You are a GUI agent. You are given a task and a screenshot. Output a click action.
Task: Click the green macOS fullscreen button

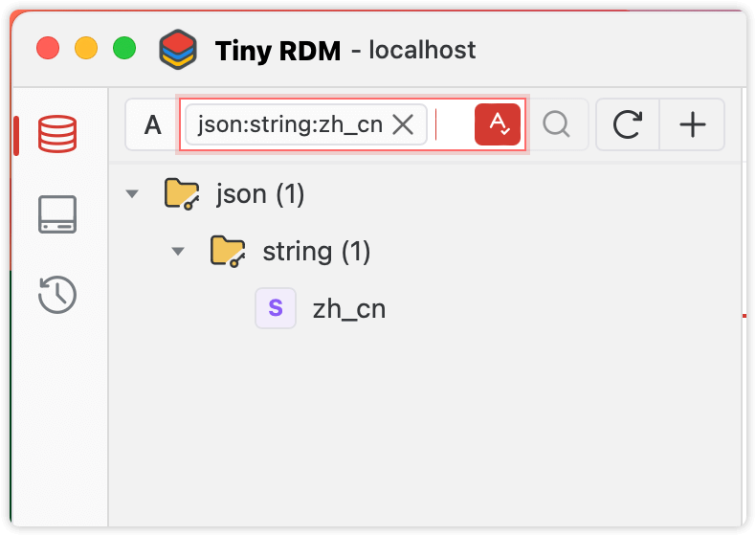(x=124, y=48)
